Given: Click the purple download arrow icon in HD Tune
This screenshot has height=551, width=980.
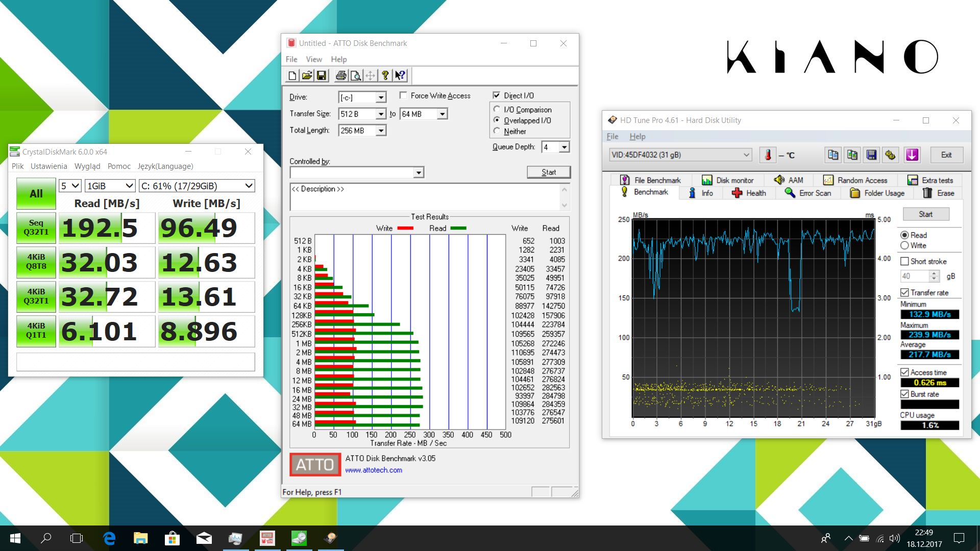Looking at the screenshot, I should [913, 155].
